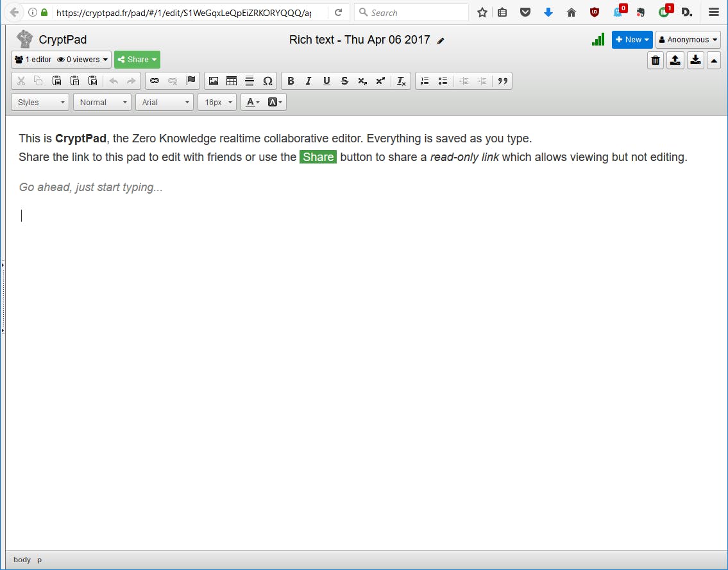Click the browser Home icon

point(571,13)
